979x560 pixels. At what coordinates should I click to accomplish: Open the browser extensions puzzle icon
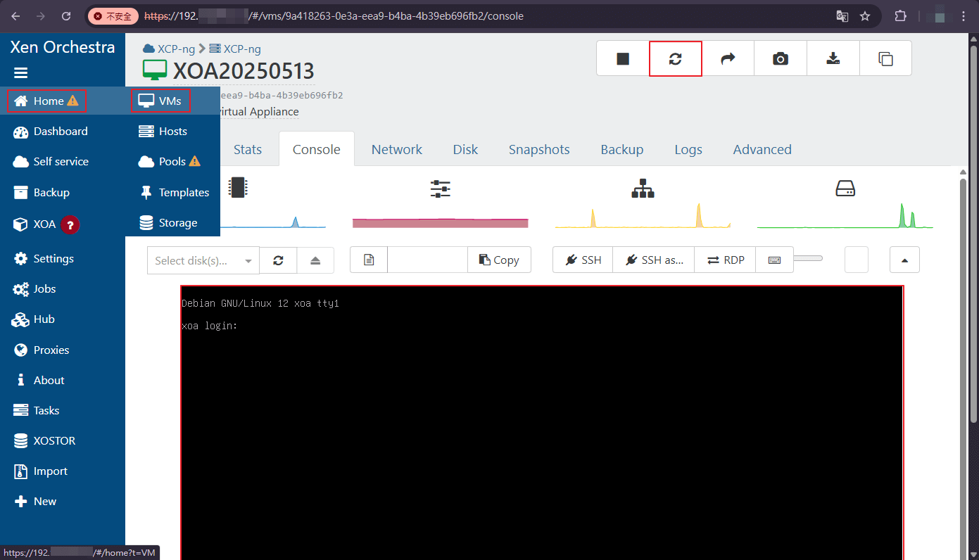tap(900, 16)
